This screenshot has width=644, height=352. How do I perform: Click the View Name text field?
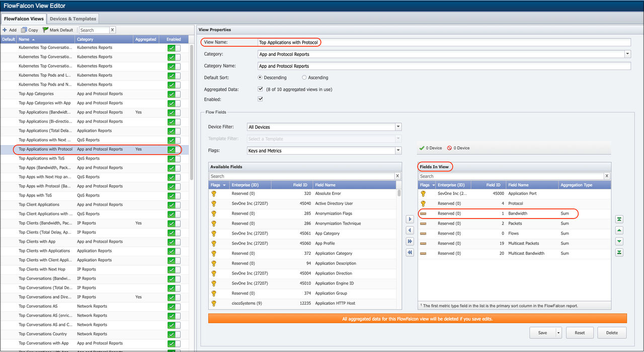[x=443, y=43]
